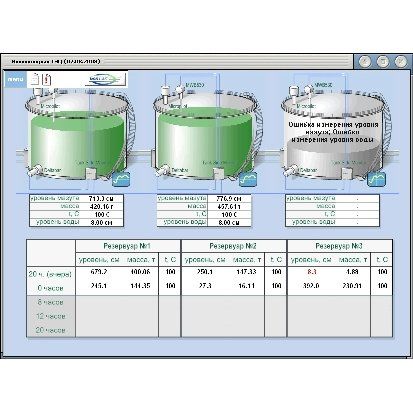Viewport: 413px width, 413px height.
Task: Click first tank water level 8.00 см
Action: pyautogui.click(x=101, y=222)
